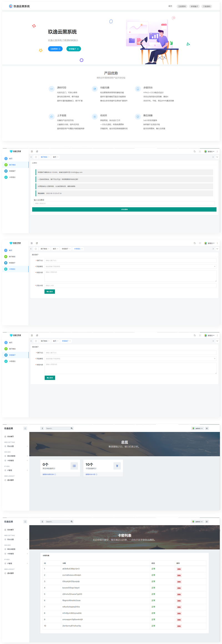
Task: Expand 黑名单管理 in sidebar beside 卡密列表 table
Action: [x=11, y=549]
